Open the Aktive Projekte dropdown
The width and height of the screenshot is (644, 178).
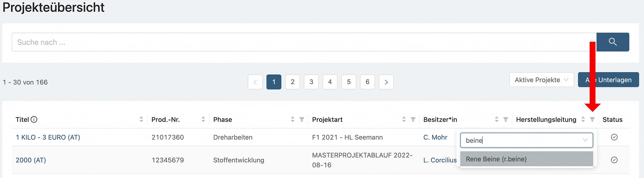pyautogui.click(x=541, y=80)
